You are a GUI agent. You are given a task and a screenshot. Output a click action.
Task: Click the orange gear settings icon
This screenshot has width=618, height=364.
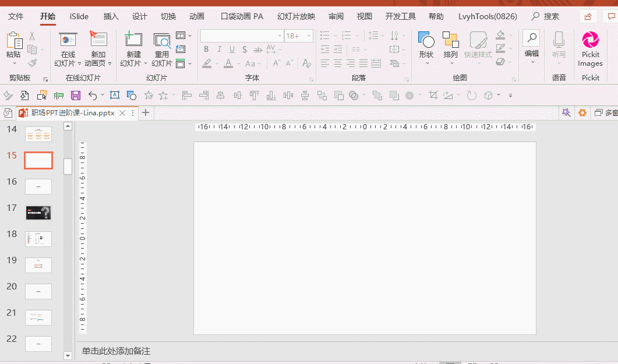pos(582,112)
